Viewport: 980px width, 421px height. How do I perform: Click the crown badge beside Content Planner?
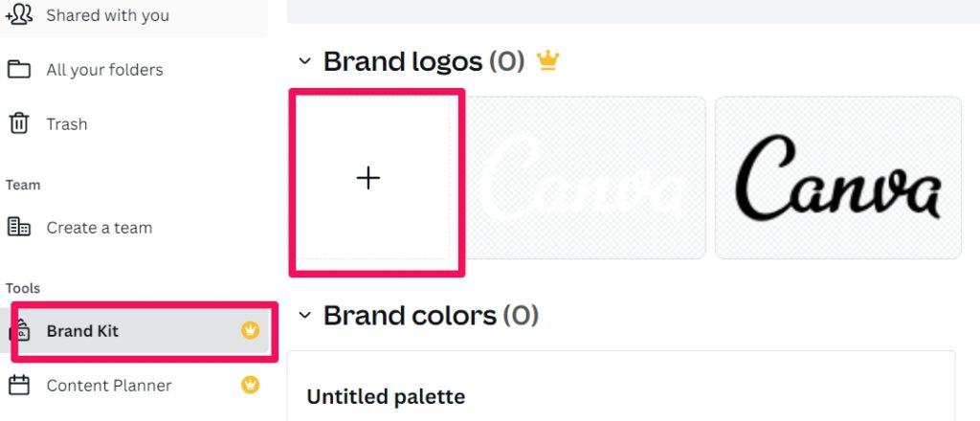250,385
